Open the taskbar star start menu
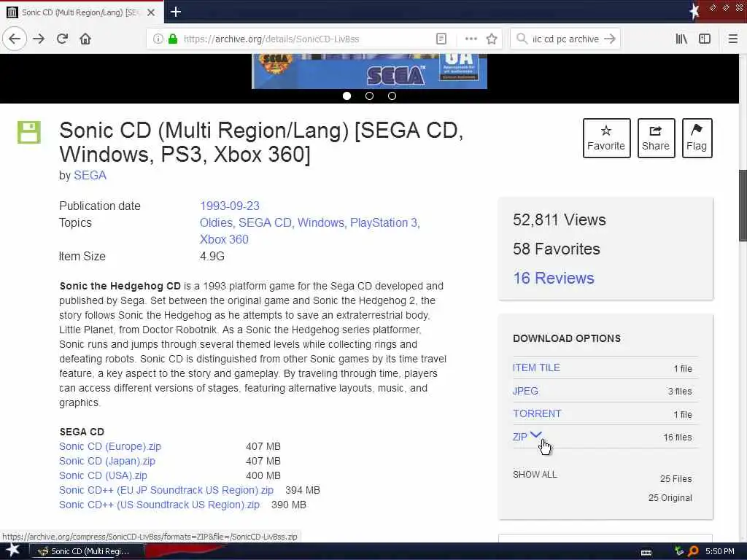The height and width of the screenshot is (560, 747). click(13, 551)
